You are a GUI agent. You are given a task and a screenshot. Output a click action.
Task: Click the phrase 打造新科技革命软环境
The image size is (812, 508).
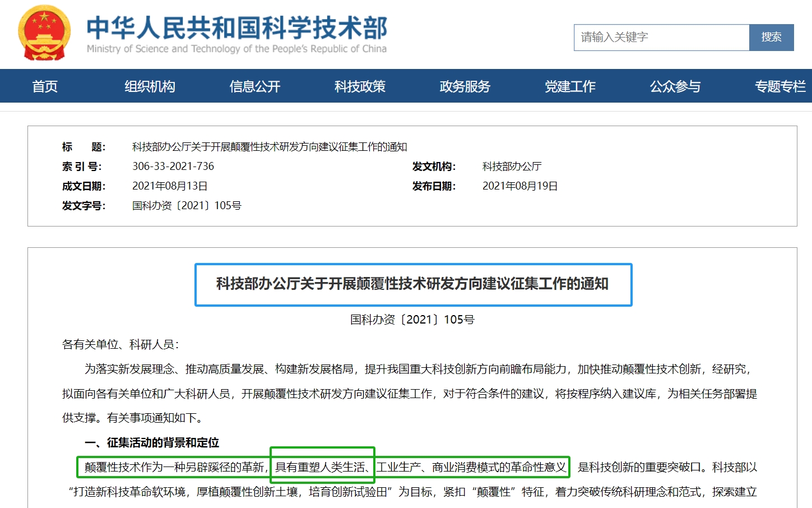coord(129,492)
